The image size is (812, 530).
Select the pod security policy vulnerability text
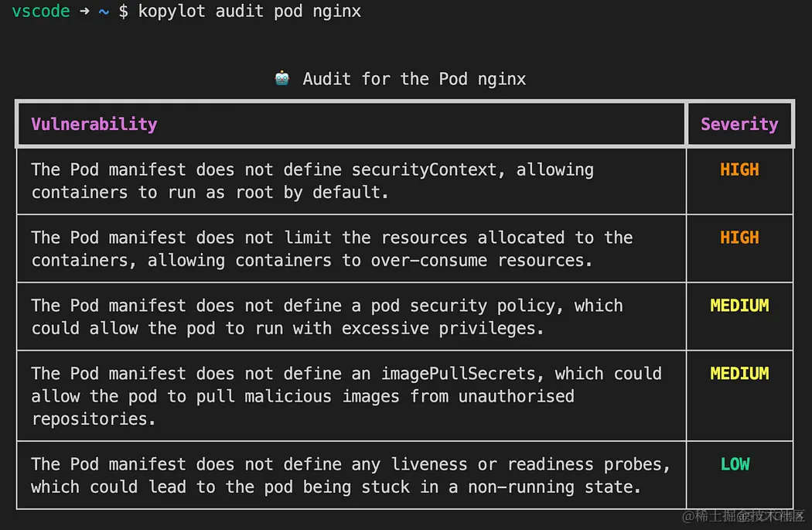pos(326,317)
